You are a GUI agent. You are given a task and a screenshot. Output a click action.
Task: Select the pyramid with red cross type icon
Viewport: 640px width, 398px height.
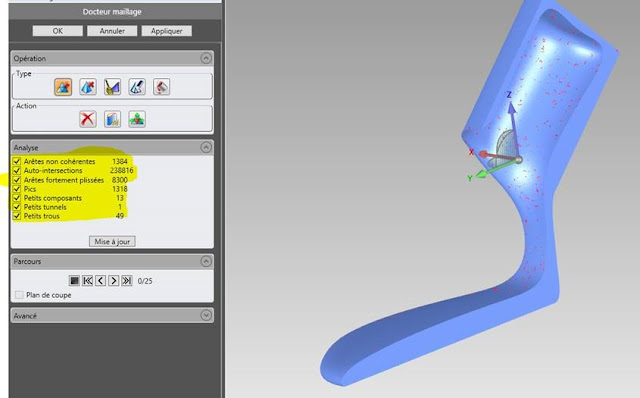click(88, 87)
